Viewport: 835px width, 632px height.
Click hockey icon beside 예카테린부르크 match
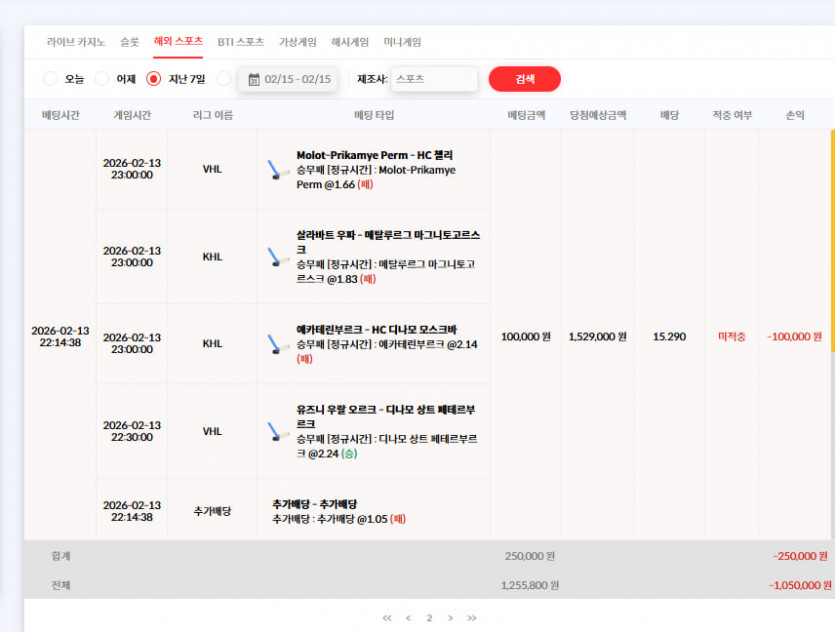click(x=278, y=344)
